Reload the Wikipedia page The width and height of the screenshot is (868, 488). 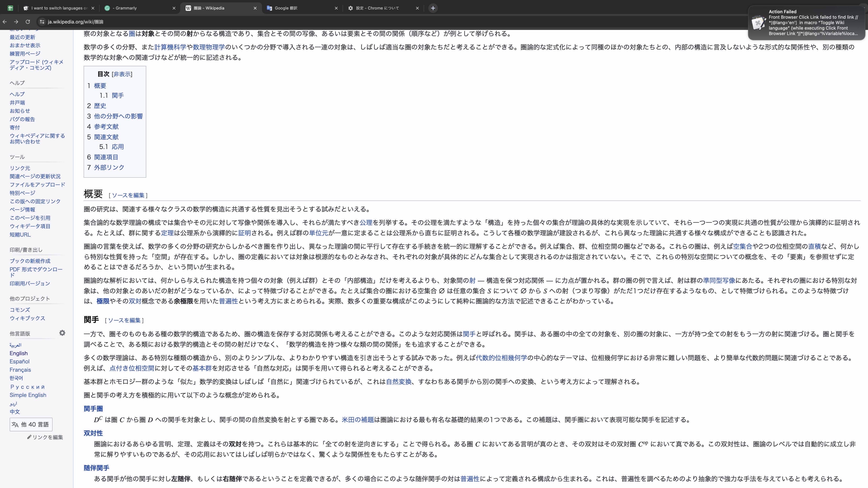coord(28,22)
